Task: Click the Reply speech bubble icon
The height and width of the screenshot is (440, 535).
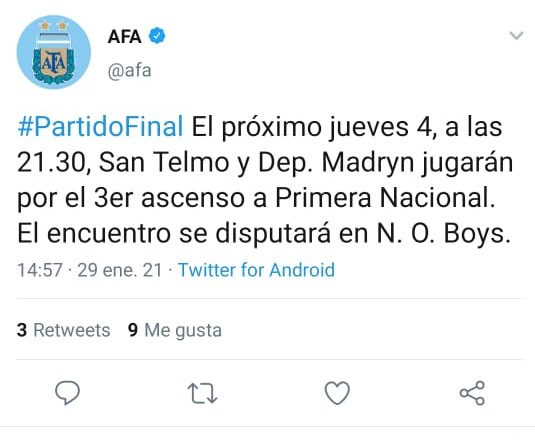Action: (x=68, y=393)
